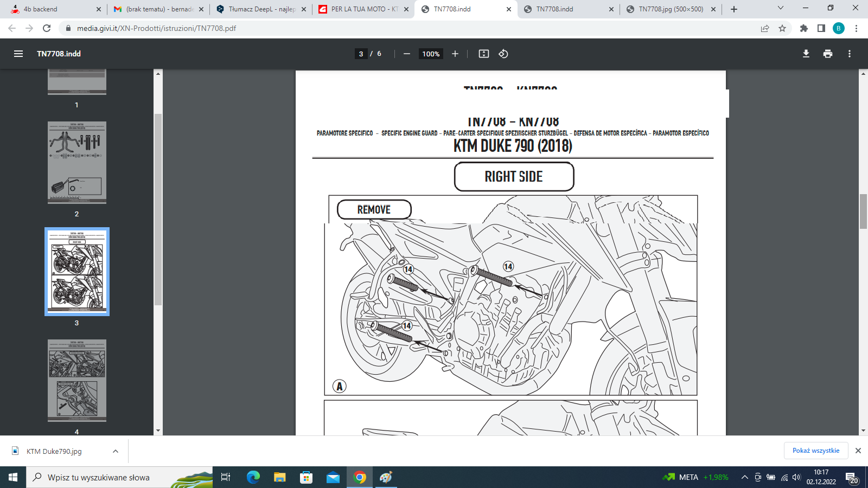Launch Microsoft Edge from taskbar
Viewport: 868px width, 488px height.
point(253,477)
